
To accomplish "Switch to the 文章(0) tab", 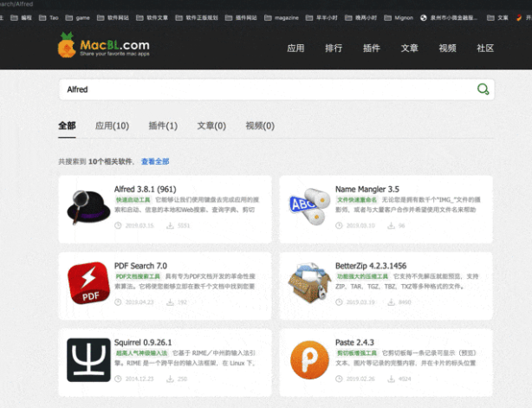I will pyautogui.click(x=211, y=126).
